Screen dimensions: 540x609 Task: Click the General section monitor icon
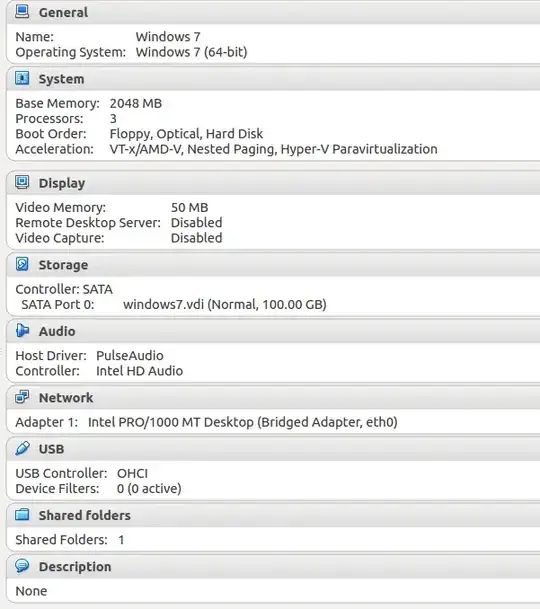(22, 12)
